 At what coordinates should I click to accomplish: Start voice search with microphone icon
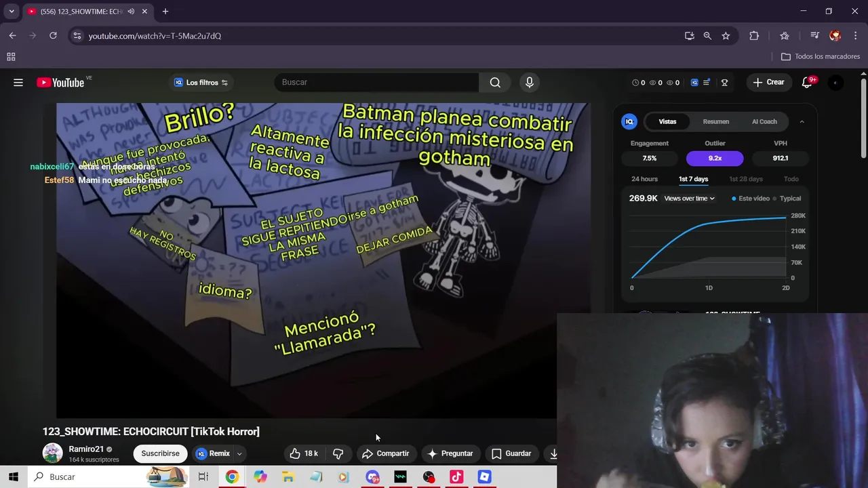coord(530,82)
